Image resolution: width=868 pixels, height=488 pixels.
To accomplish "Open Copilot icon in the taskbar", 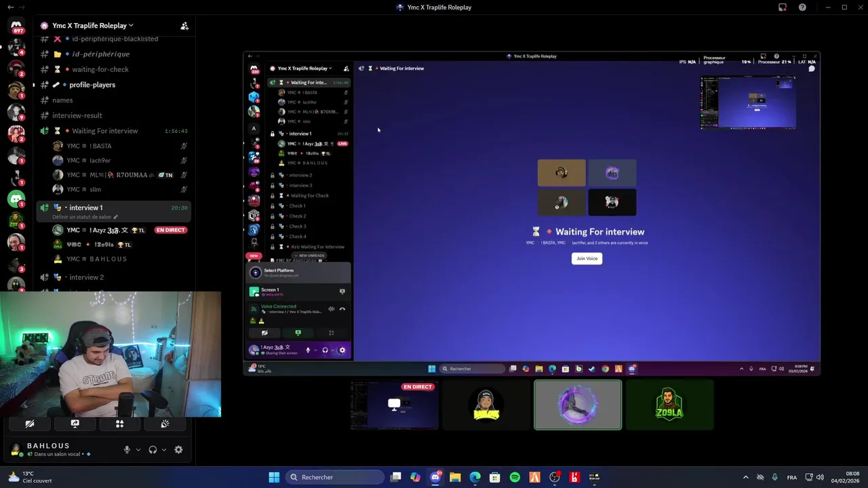I will [x=415, y=477].
